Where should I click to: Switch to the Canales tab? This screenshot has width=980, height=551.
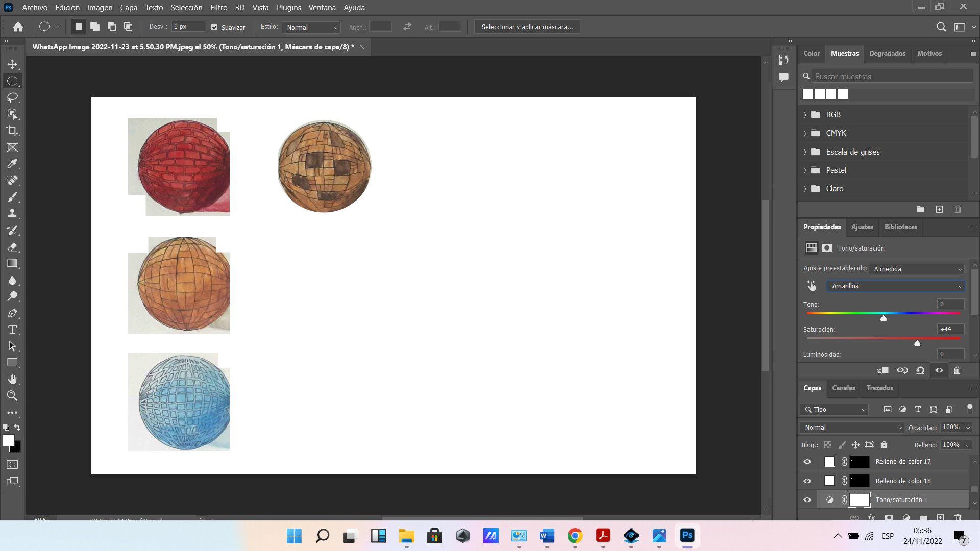tap(843, 388)
